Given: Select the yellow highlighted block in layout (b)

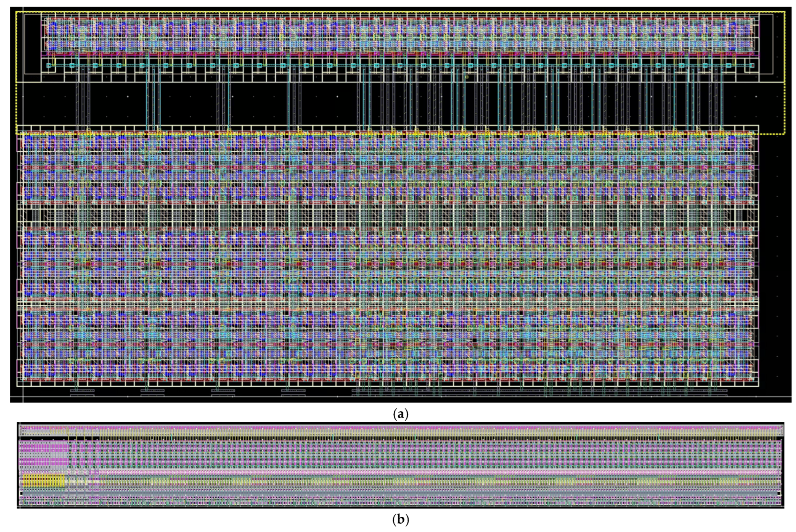Looking at the screenshot, I should (x=44, y=480).
